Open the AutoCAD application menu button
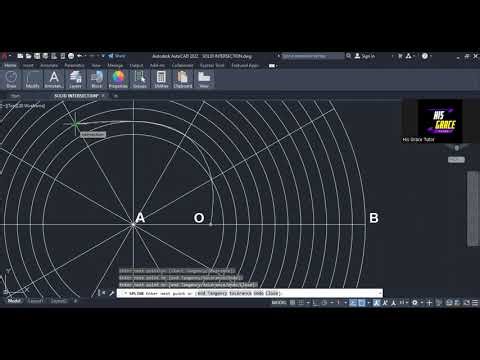Screen dimensions: 480x360 [x=4, y=56]
